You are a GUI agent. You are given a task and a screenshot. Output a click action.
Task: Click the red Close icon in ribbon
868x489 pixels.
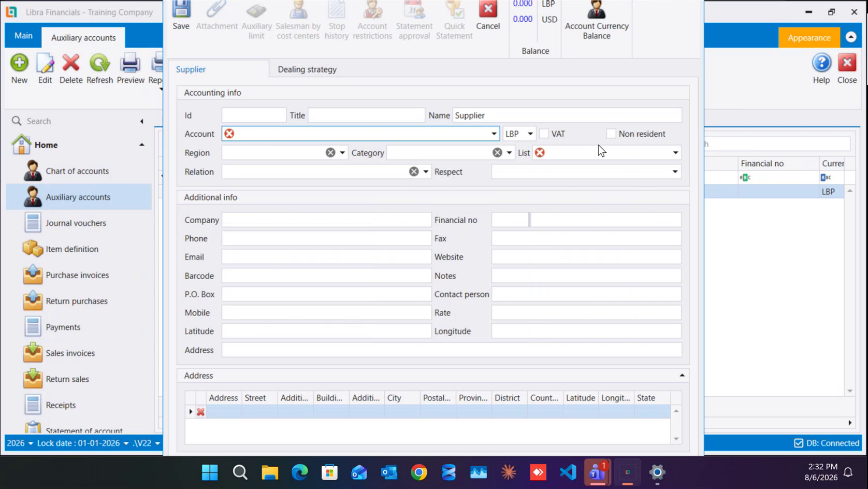click(x=847, y=69)
